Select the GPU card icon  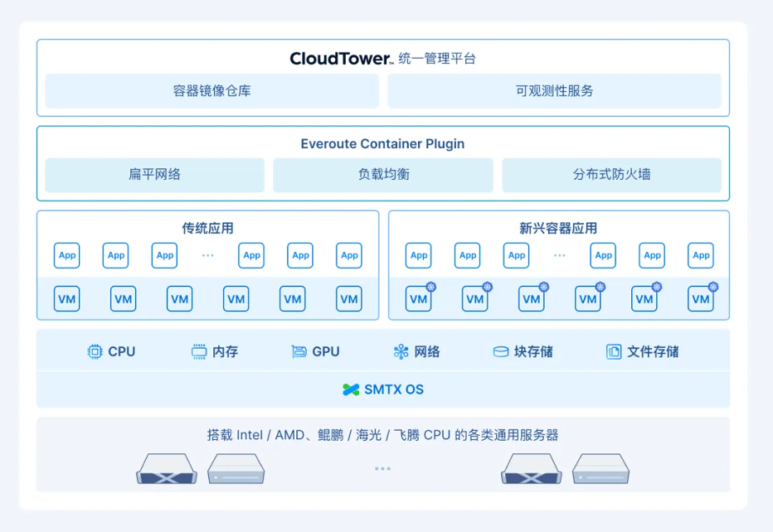299,351
